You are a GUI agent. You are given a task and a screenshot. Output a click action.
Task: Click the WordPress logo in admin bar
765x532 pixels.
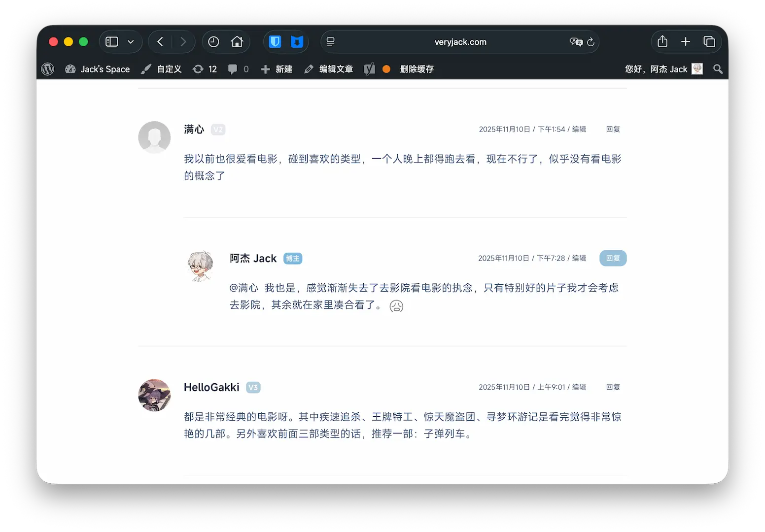48,69
